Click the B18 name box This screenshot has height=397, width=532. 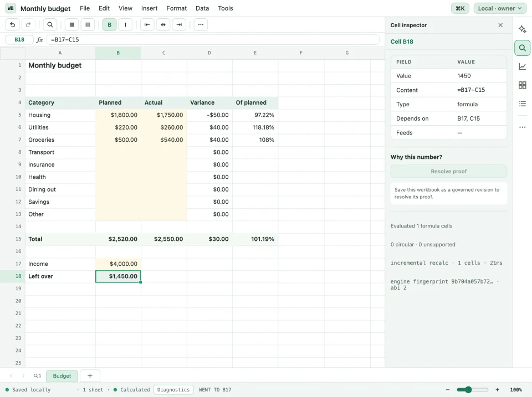coord(19,40)
